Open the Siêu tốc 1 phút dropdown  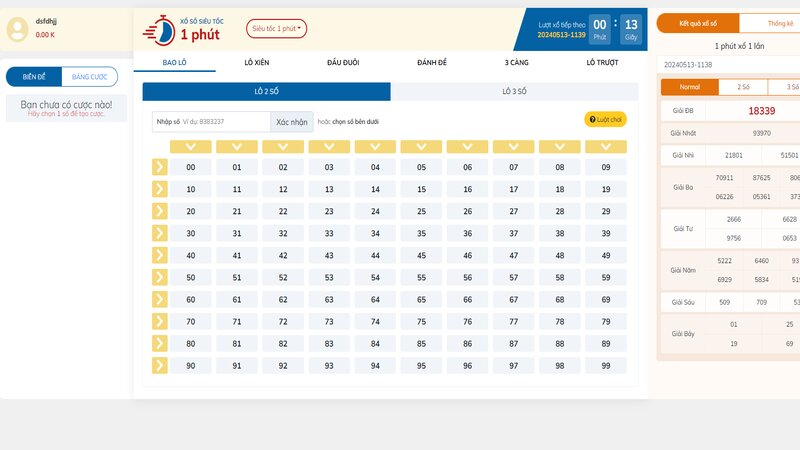click(277, 29)
